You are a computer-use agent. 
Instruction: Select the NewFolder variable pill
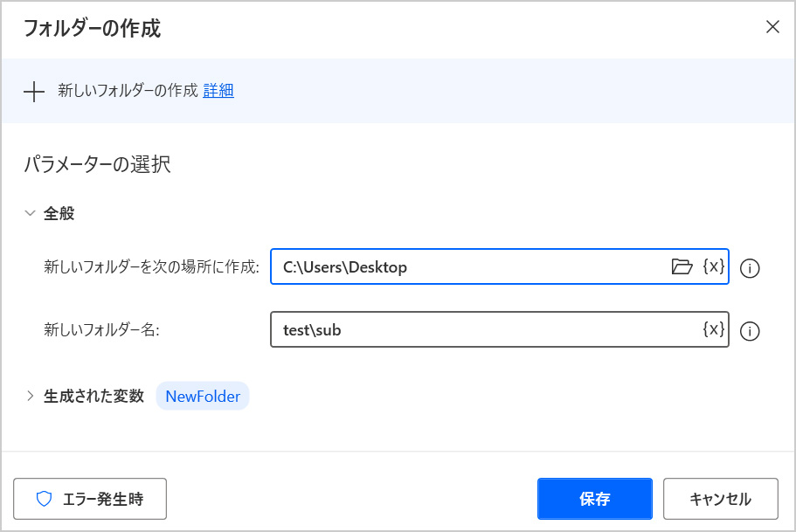(203, 397)
